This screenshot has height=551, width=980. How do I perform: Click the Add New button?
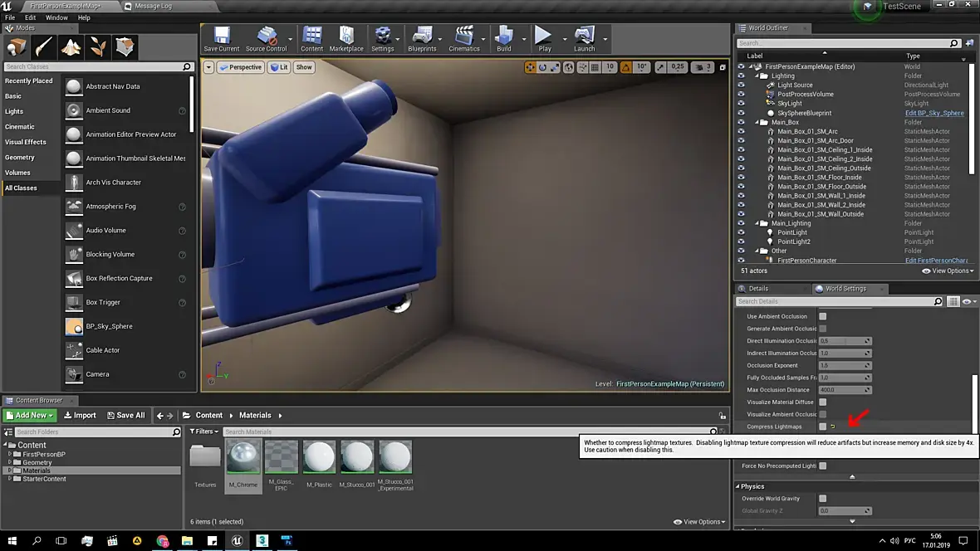(30, 415)
